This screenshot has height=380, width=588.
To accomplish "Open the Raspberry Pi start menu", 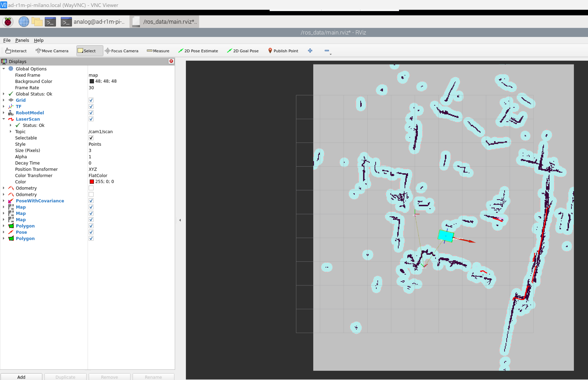I will 8,22.
